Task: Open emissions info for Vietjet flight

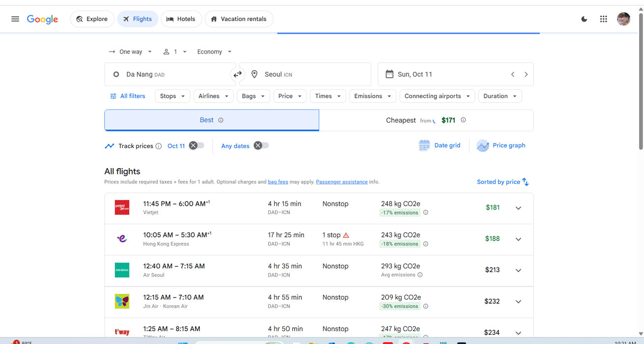Action: 426,213
